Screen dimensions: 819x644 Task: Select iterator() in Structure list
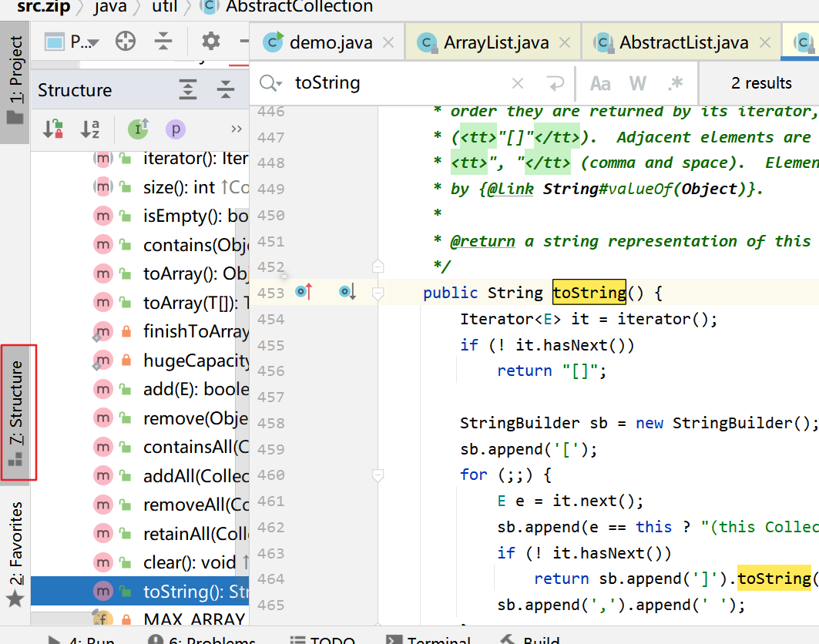(140, 158)
